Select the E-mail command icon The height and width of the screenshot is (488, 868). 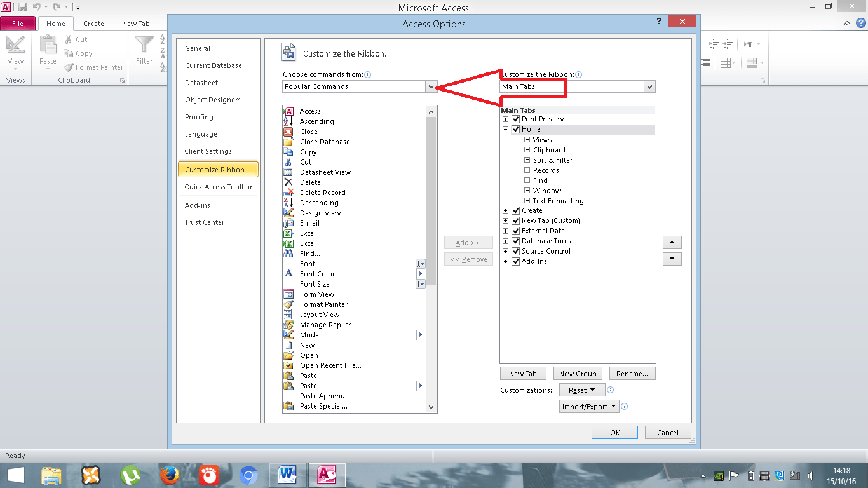tap(288, 223)
